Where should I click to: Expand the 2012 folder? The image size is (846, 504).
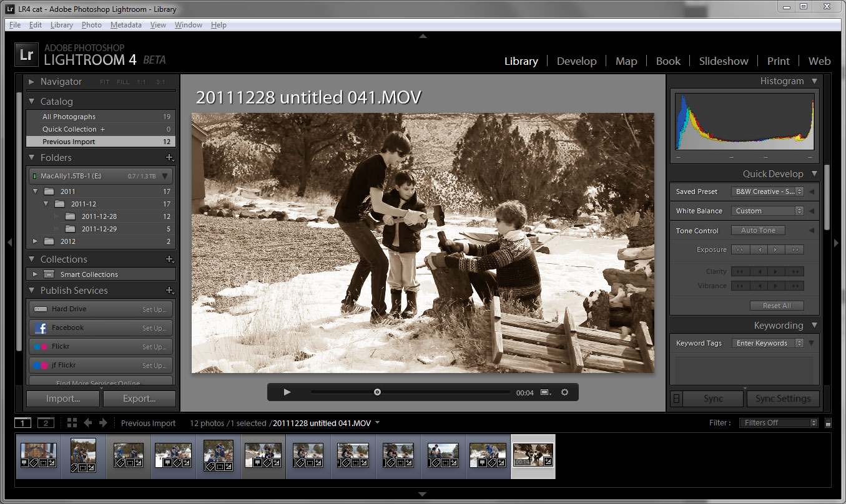[x=35, y=241]
